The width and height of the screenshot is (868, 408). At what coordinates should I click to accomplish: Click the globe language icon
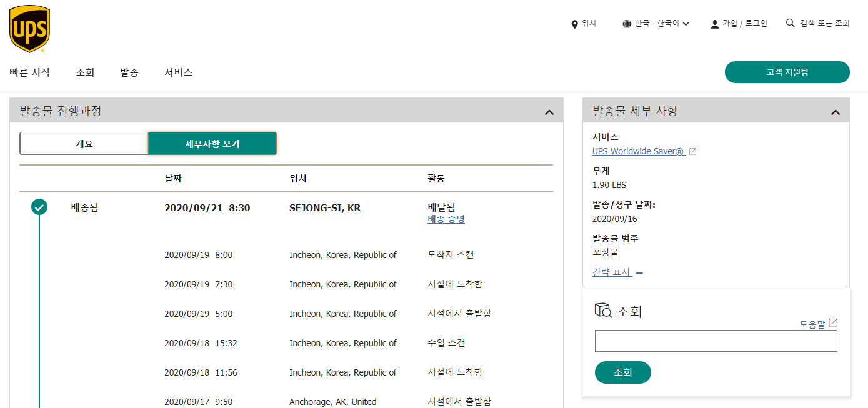(627, 24)
